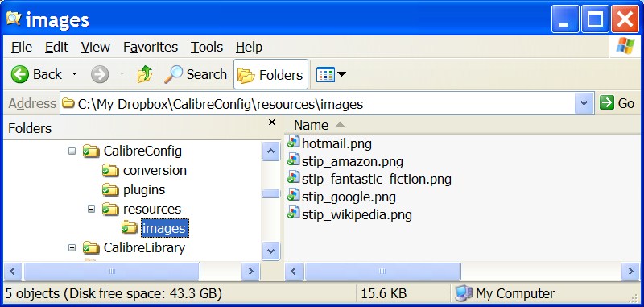Viewport: 644px width, 307px height.
Task: Close the Folders side pane
Action: pos(272,122)
